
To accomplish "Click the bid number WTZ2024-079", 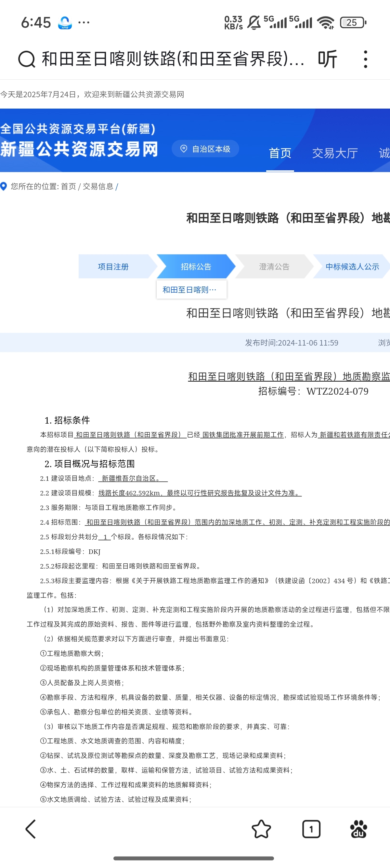I will (337, 391).
